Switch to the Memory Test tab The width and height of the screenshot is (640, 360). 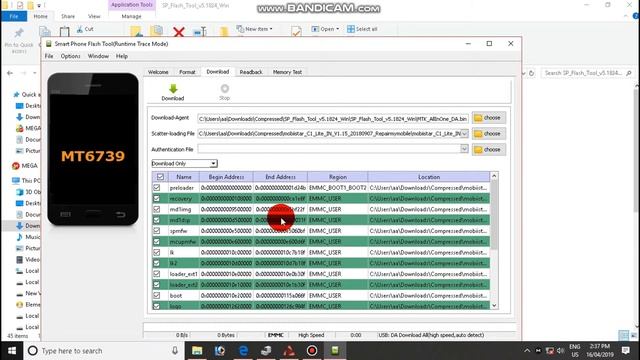pos(287,72)
